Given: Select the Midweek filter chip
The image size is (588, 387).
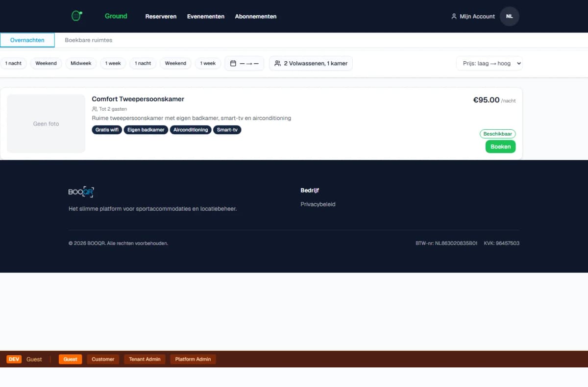Looking at the screenshot, I should point(81,63).
